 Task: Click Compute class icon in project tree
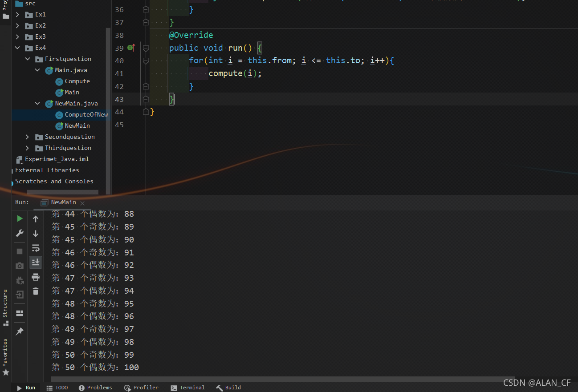pyautogui.click(x=59, y=81)
